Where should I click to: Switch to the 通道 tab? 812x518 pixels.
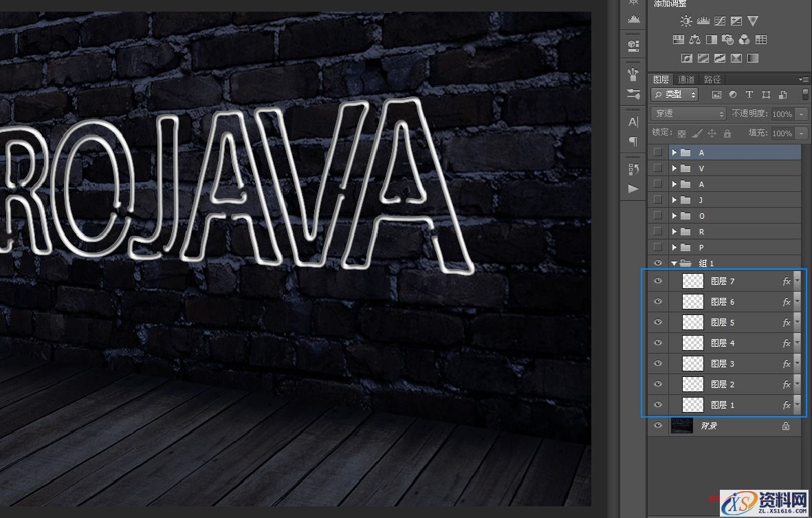point(686,80)
